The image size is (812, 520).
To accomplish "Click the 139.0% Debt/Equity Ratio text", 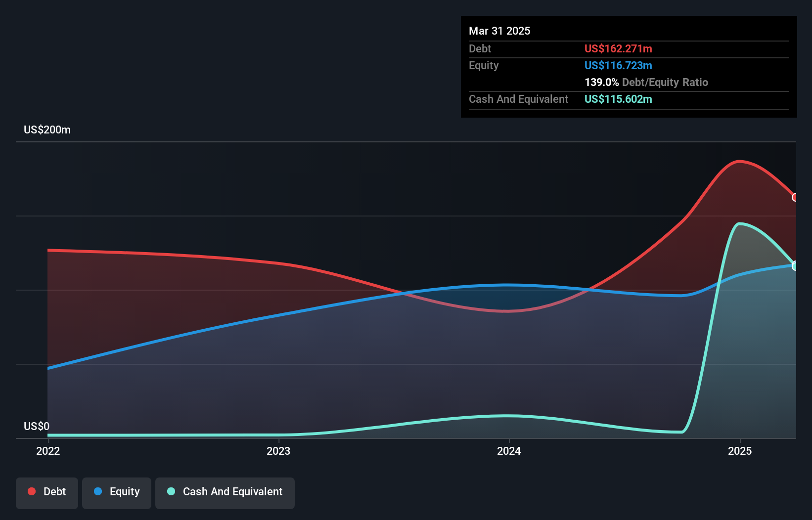I will click(646, 82).
